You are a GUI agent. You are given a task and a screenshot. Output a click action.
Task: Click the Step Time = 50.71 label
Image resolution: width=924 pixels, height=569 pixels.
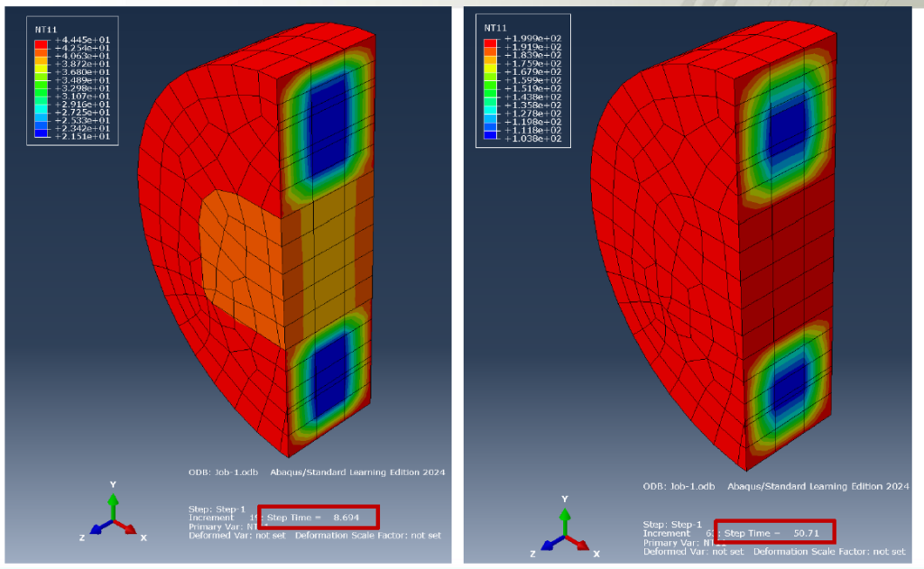coord(772,533)
